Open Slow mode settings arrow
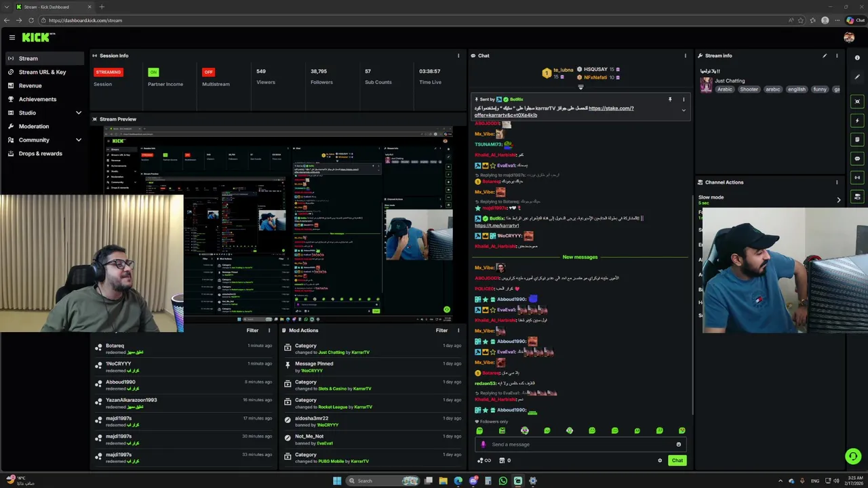This screenshot has height=488, width=868. (839, 200)
